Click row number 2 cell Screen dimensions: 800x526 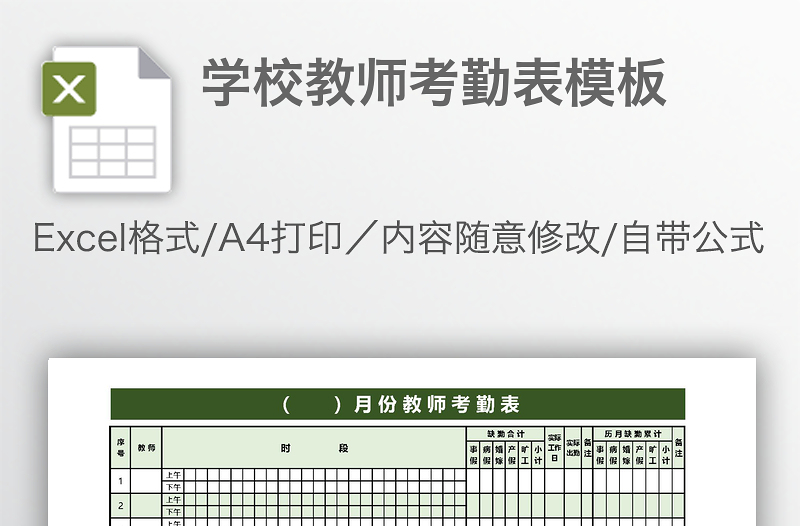pyautogui.click(x=120, y=505)
